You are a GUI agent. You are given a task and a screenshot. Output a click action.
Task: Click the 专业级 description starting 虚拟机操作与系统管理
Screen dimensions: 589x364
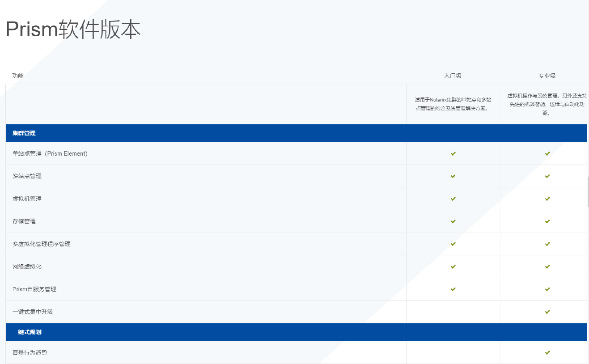coord(547,104)
